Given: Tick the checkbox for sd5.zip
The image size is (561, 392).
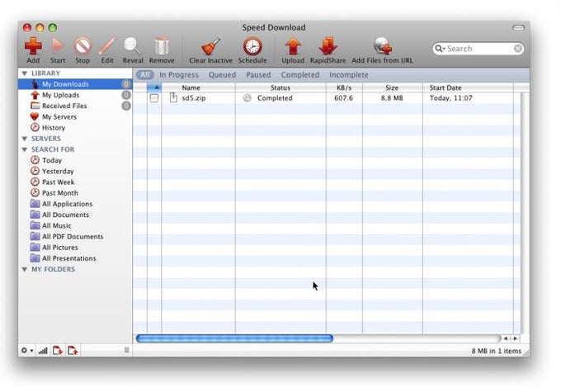Looking at the screenshot, I should (154, 98).
